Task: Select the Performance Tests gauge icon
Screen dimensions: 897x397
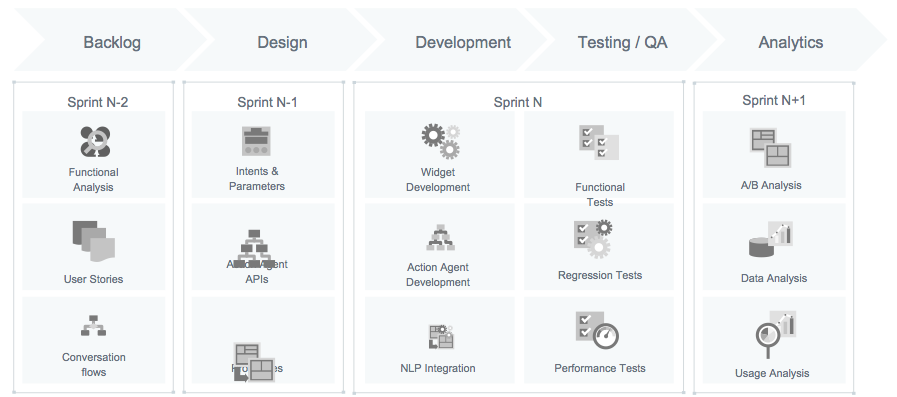Action: tap(597, 330)
